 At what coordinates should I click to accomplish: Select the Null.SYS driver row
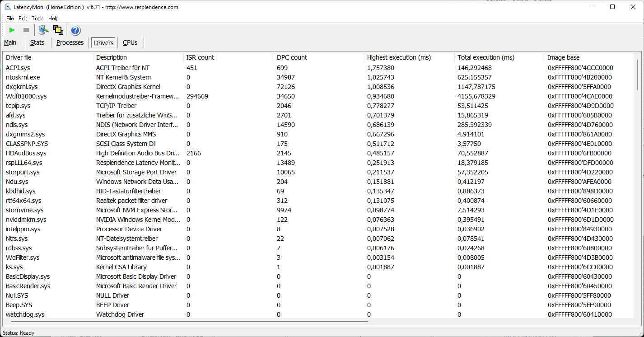click(x=318, y=295)
